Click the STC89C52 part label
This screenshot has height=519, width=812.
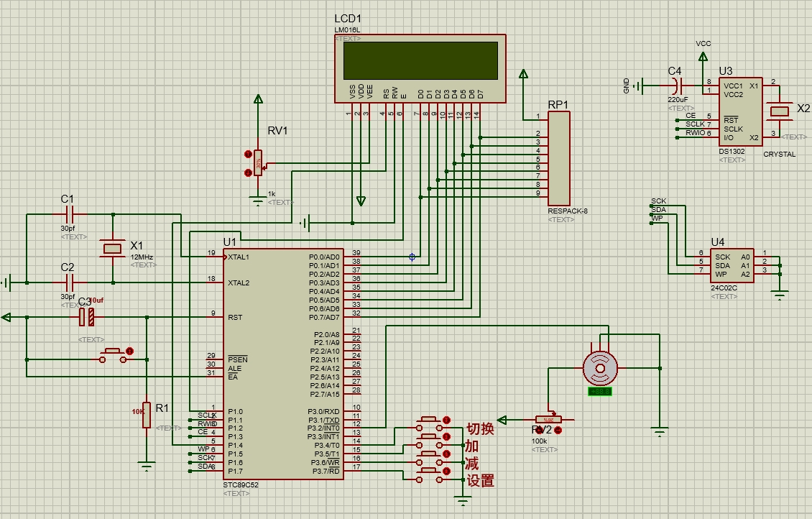241,484
